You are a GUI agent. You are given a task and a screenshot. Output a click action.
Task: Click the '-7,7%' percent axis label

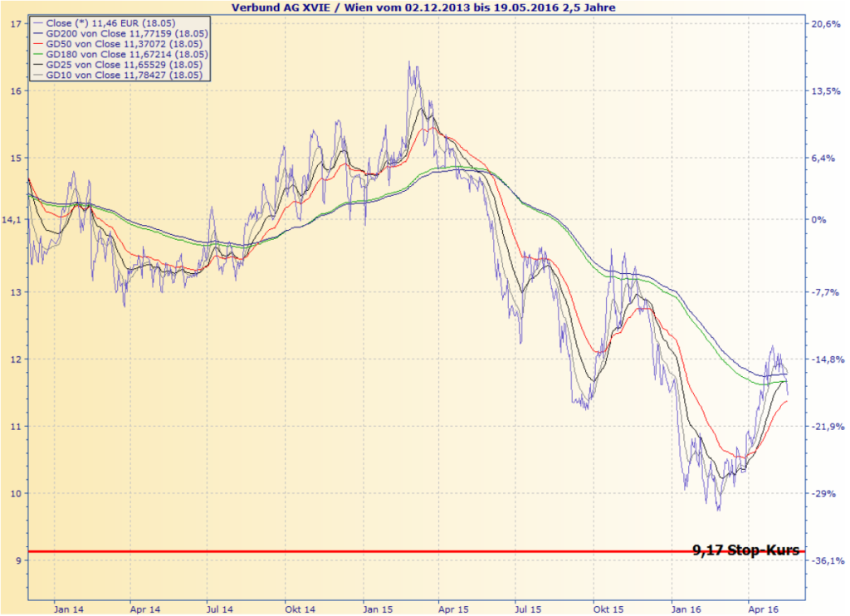point(825,292)
